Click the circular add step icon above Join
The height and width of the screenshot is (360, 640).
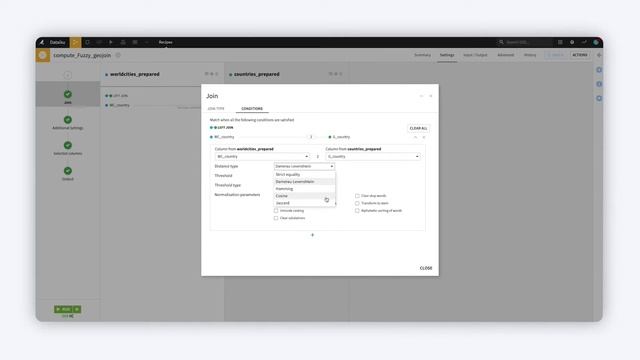(68, 75)
